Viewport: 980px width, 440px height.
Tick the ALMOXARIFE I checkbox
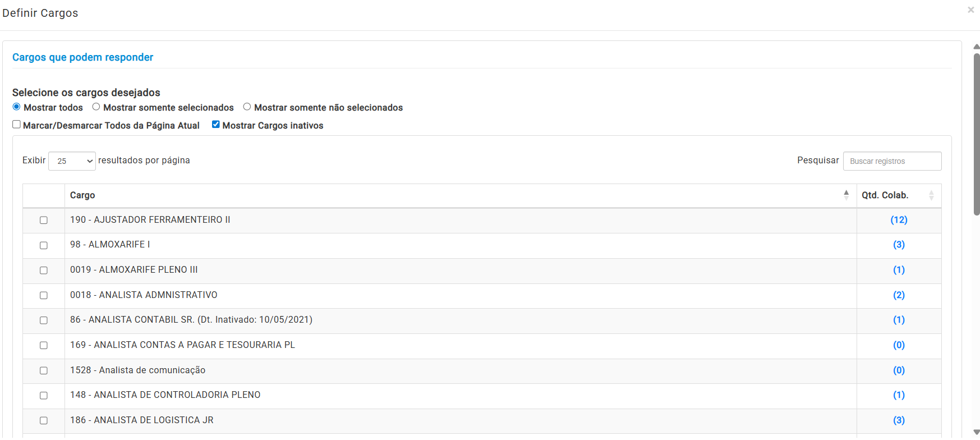(44, 245)
